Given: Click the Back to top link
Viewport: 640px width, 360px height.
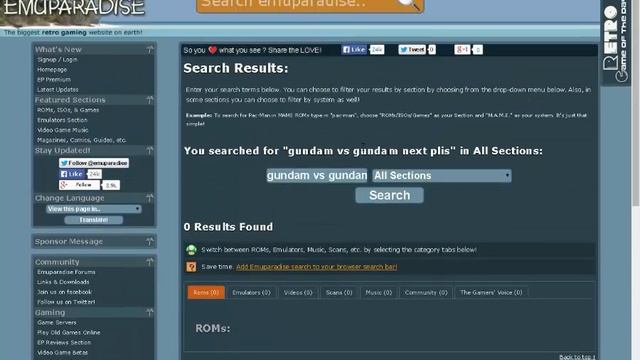Looking at the screenshot, I should click(x=577, y=357).
